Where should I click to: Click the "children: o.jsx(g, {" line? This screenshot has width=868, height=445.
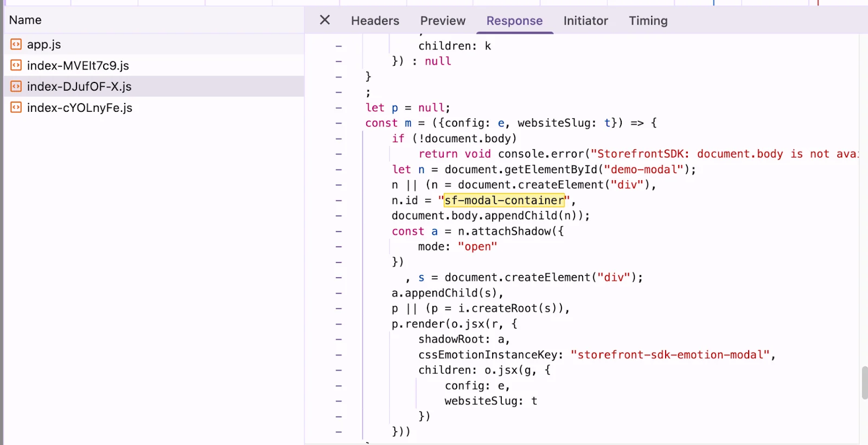pyautogui.click(x=484, y=370)
